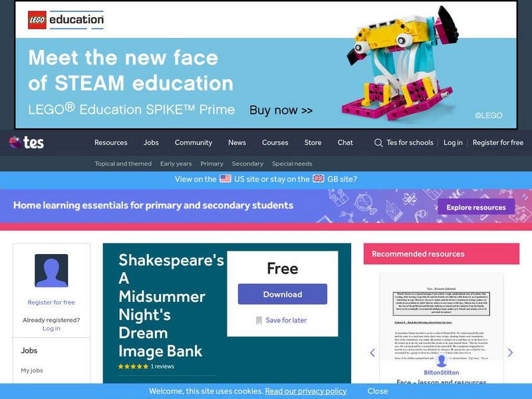This screenshot has height=399, width=532.
Task: Click the Tes logo
Action: click(27, 142)
